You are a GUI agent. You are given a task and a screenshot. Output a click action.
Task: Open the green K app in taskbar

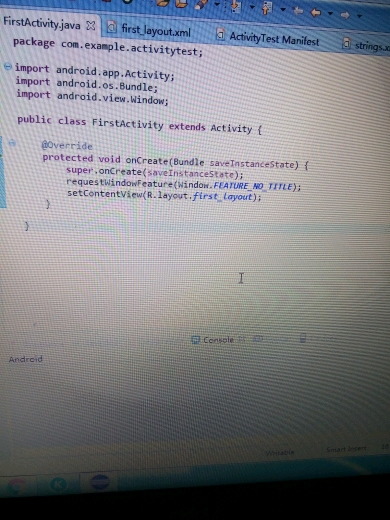click(59, 484)
